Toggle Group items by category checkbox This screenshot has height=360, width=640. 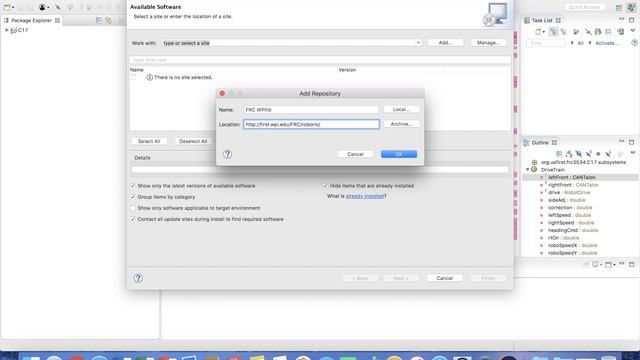coord(133,197)
